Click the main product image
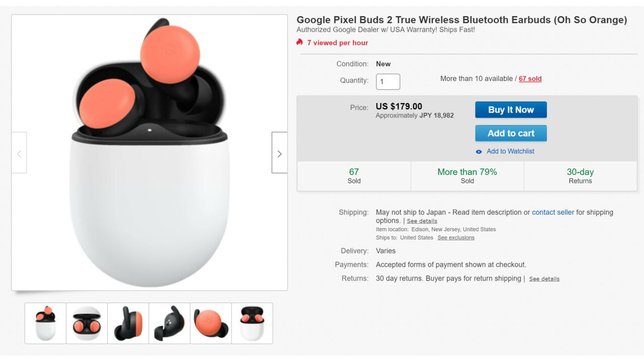The width and height of the screenshot is (644, 362). (x=149, y=152)
